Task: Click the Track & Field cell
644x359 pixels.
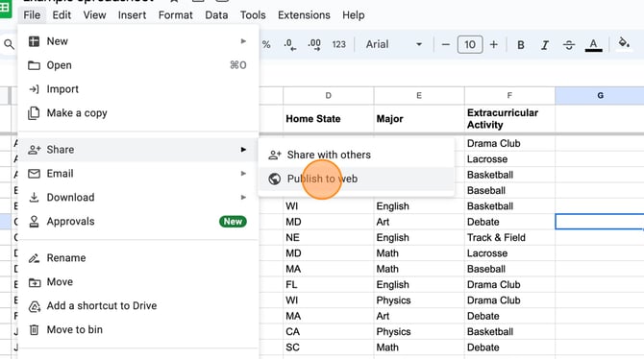Action: pos(509,237)
